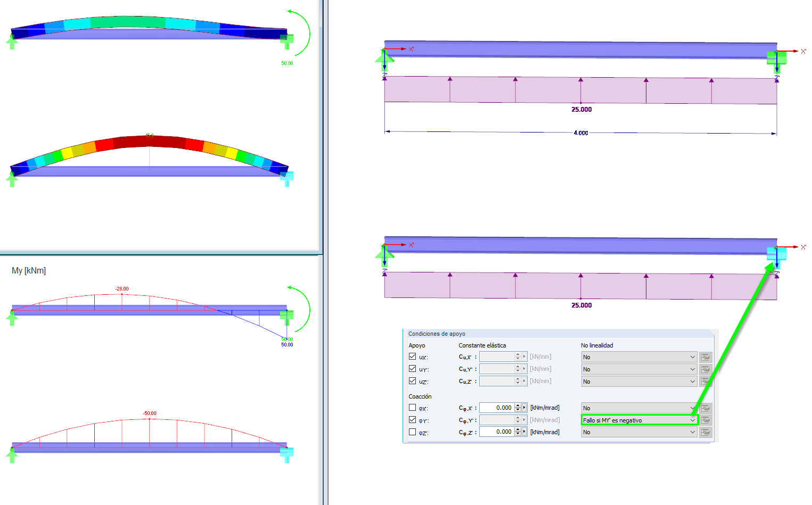The image size is (812, 505).
Task: Click arrow button beside Cφ,Z' field
Action: [524, 432]
